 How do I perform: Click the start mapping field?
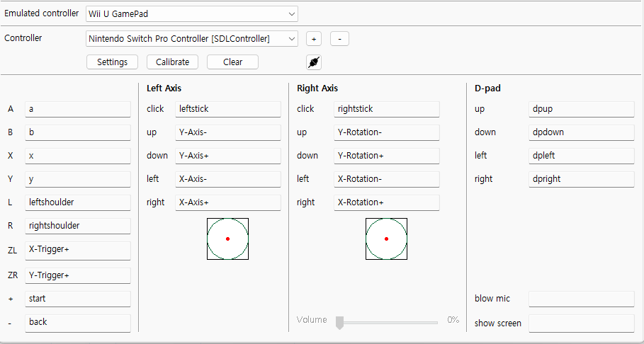pyautogui.click(x=78, y=299)
